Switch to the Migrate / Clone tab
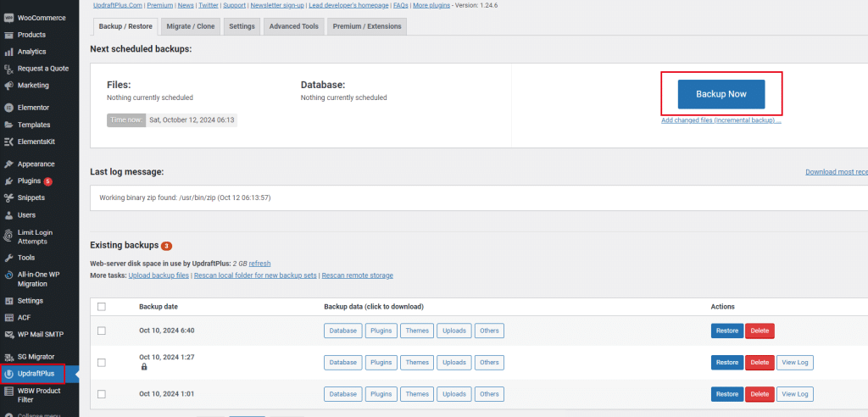The image size is (868, 417). tap(191, 26)
